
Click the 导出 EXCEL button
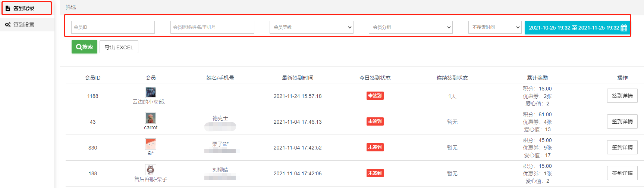tap(119, 47)
